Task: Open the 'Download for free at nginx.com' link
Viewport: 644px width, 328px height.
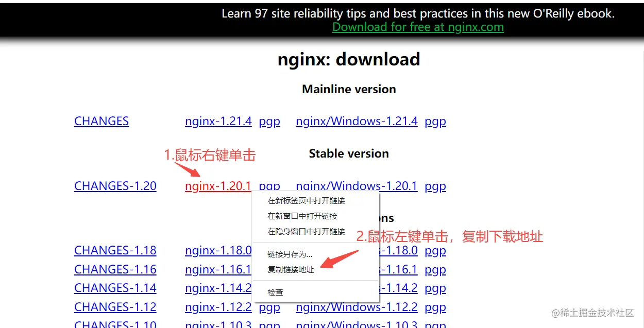Action: point(418,27)
